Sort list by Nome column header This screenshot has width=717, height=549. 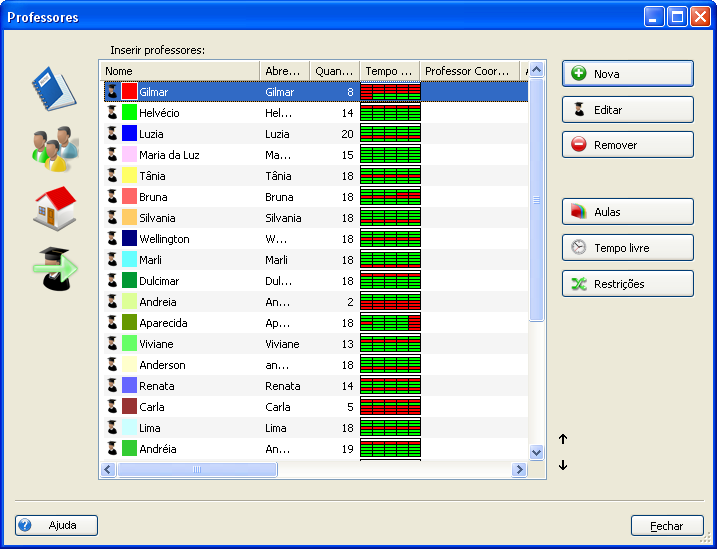pos(180,71)
